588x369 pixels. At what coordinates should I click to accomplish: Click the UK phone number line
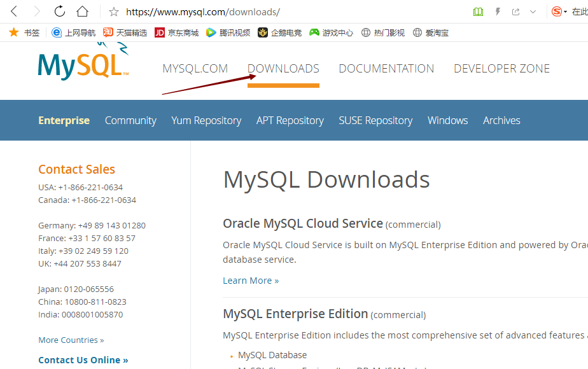click(80, 263)
